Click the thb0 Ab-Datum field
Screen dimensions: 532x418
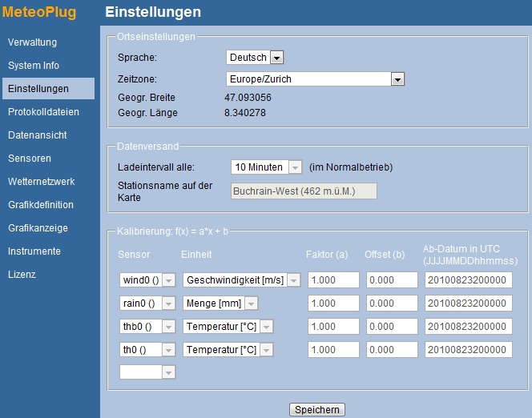pos(468,327)
